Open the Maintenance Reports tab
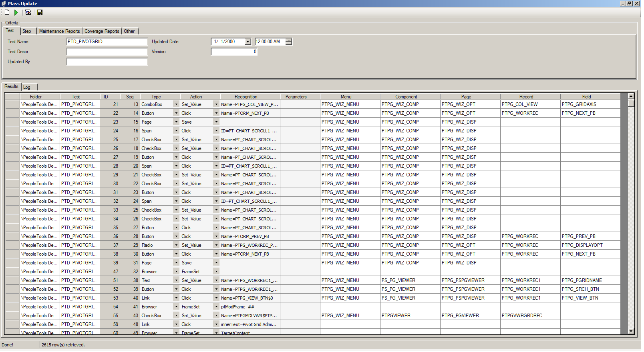 tap(59, 31)
